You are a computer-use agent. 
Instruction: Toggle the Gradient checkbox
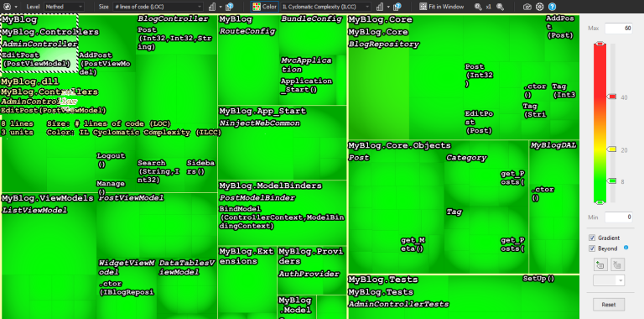[592, 238]
